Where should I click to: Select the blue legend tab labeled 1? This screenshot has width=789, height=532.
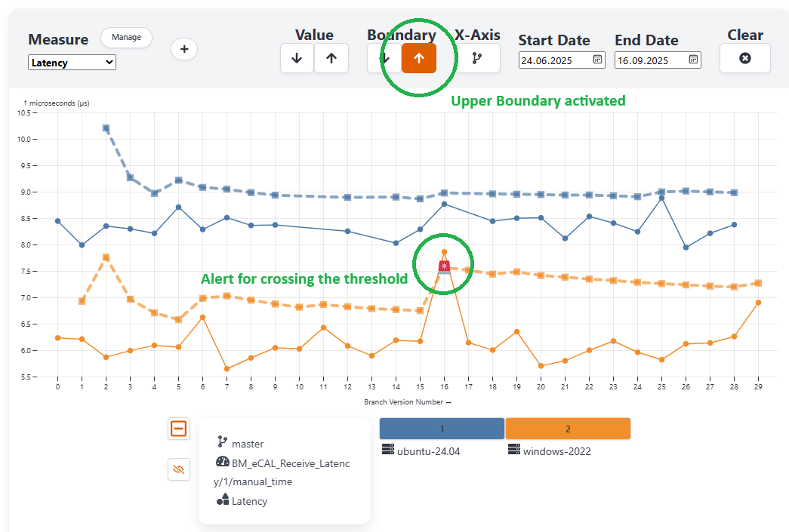point(442,429)
